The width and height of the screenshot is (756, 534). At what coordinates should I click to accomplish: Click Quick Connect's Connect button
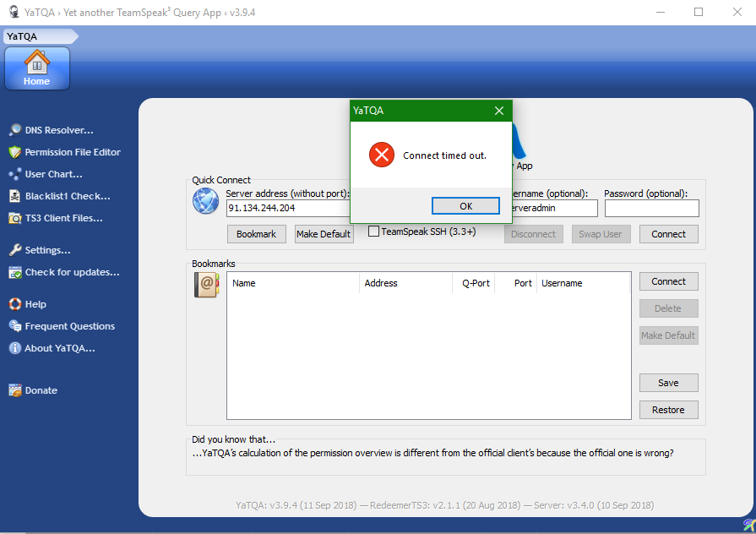[669, 234]
